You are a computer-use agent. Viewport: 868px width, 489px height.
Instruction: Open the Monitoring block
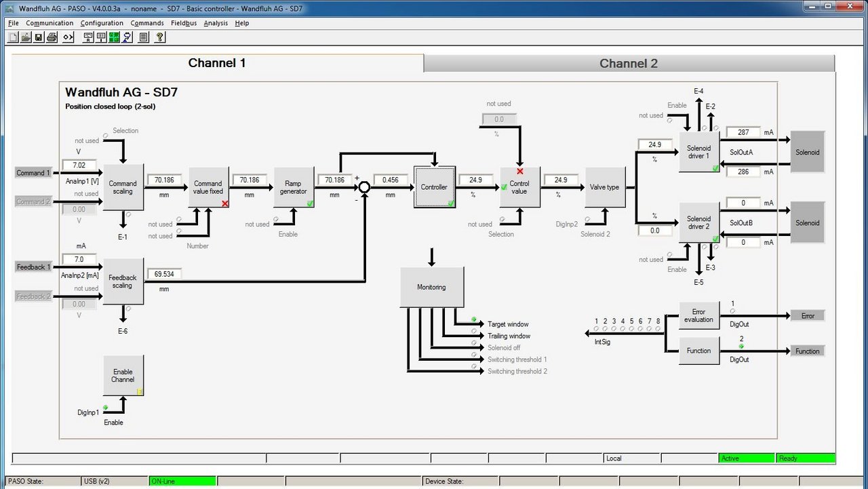pos(432,287)
